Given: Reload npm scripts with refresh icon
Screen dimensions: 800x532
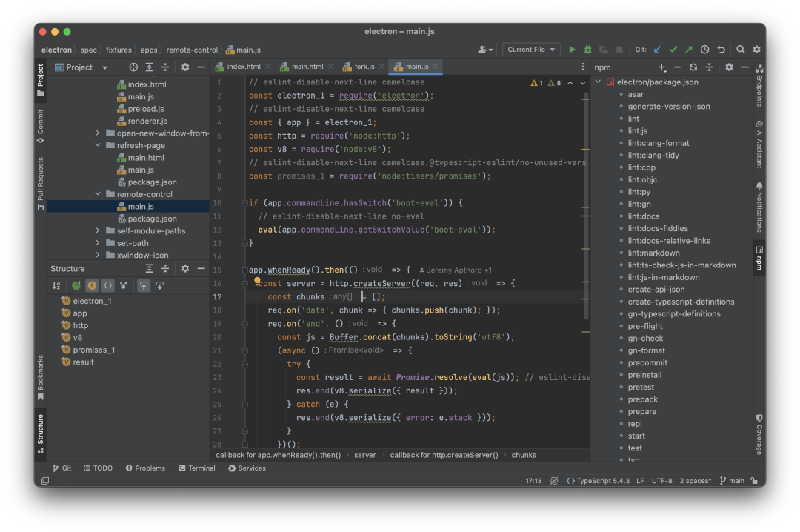Looking at the screenshot, I should tap(693, 67).
